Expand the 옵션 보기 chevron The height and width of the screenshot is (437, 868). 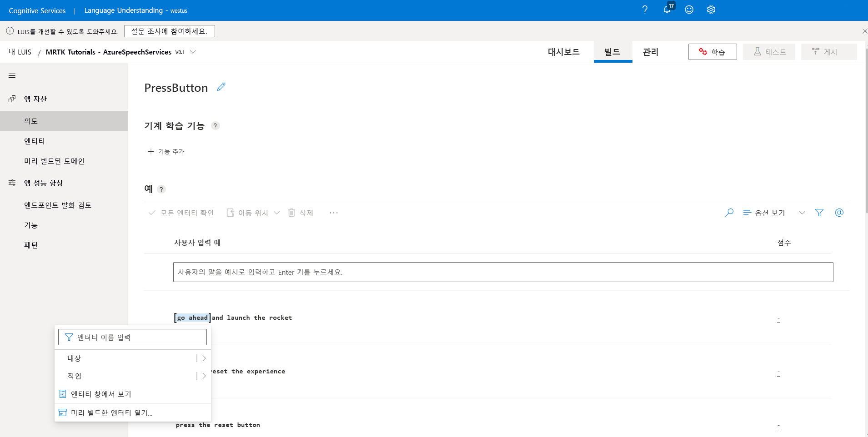pos(802,213)
